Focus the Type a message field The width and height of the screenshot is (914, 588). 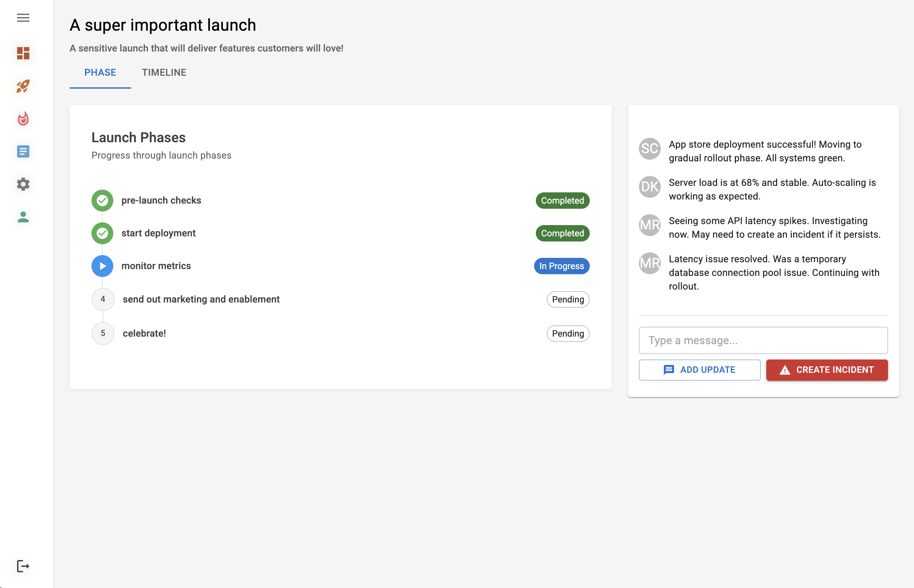tap(763, 340)
